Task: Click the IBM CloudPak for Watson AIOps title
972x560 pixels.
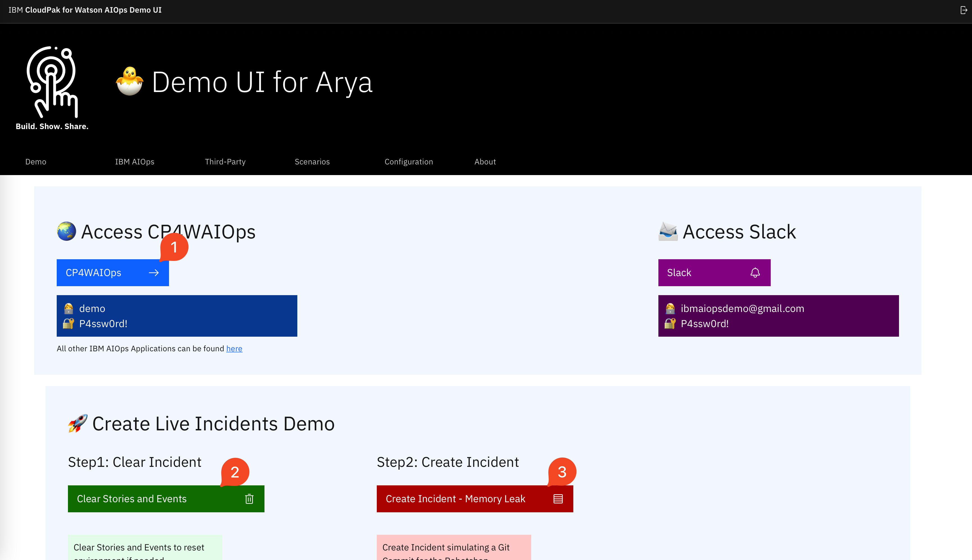Action: click(x=85, y=10)
